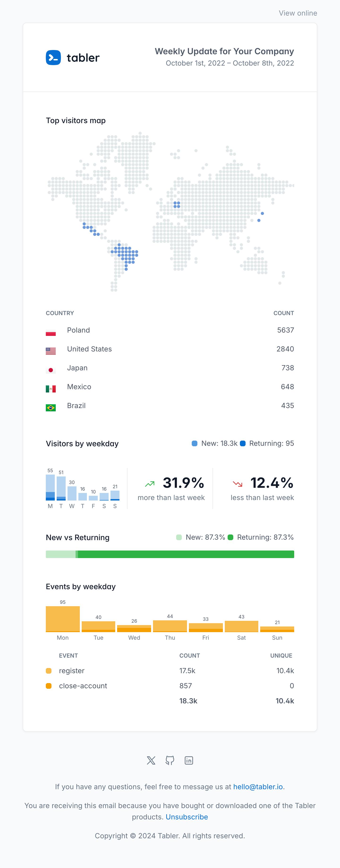340x868 pixels.
Task: Open the GitHub social icon
Action: click(170, 760)
